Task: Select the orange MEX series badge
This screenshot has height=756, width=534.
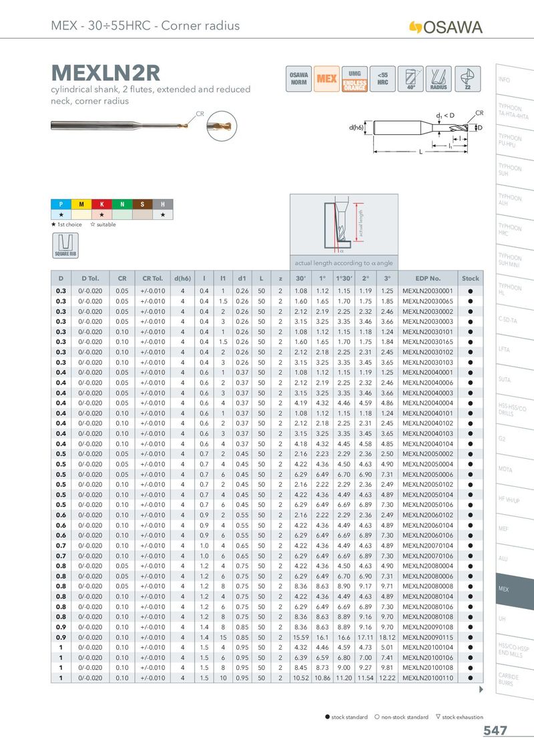Action: coord(327,79)
